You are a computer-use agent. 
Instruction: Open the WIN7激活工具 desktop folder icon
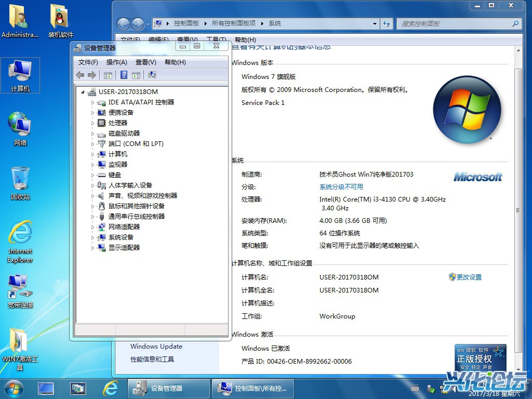click(20, 340)
